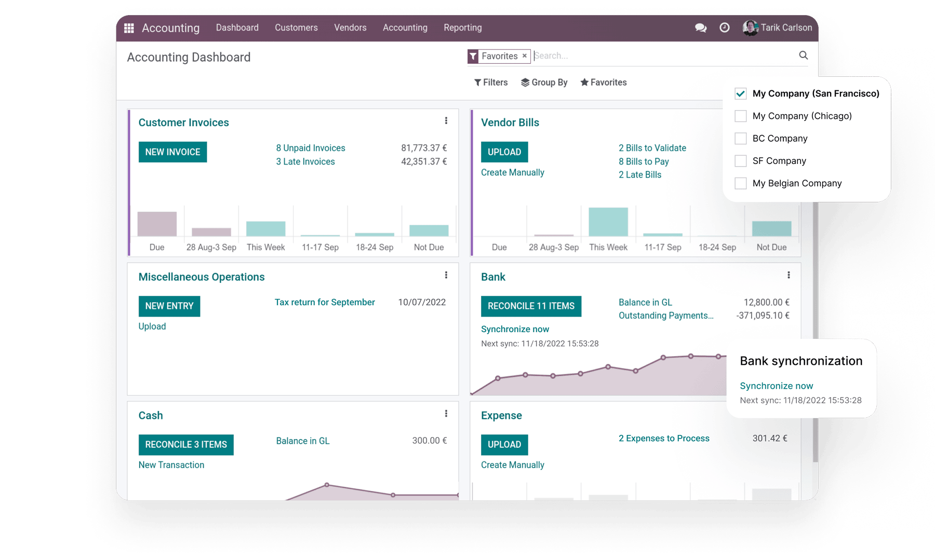This screenshot has width=935, height=560.
Task: Open the Favorites dropdown
Action: point(603,82)
